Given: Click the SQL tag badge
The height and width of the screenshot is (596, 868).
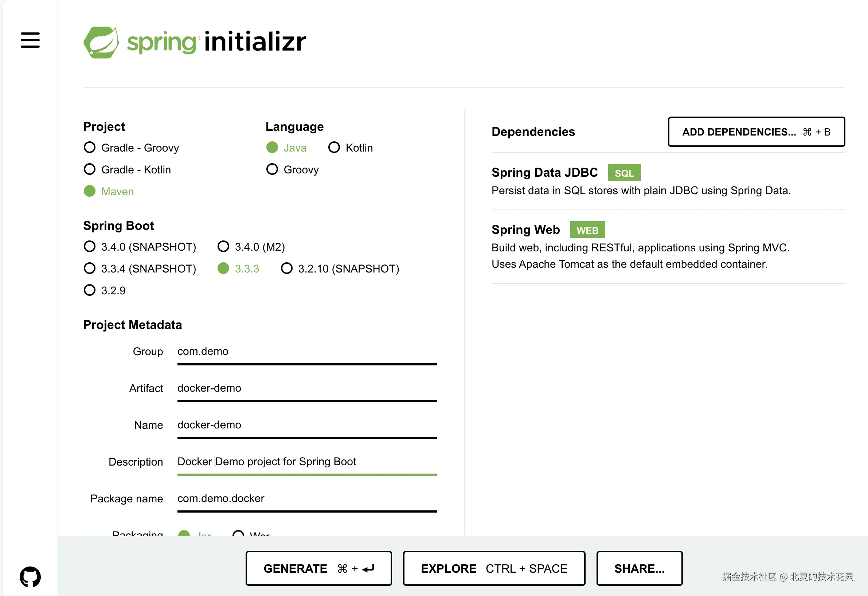Looking at the screenshot, I should (x=624, y=173).
